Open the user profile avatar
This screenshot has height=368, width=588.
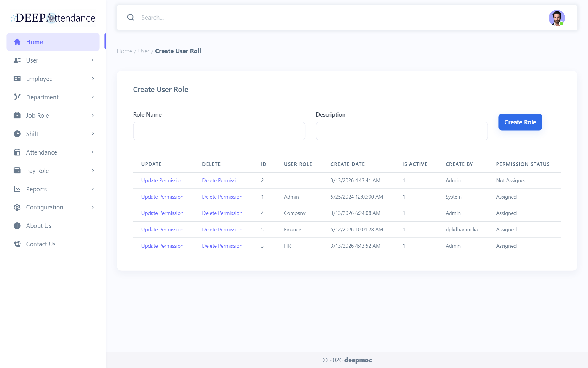point(557,18)
